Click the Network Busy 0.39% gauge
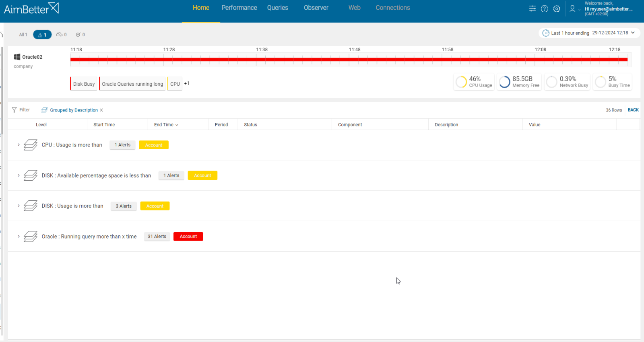644x342 pixels. point(567,82)
